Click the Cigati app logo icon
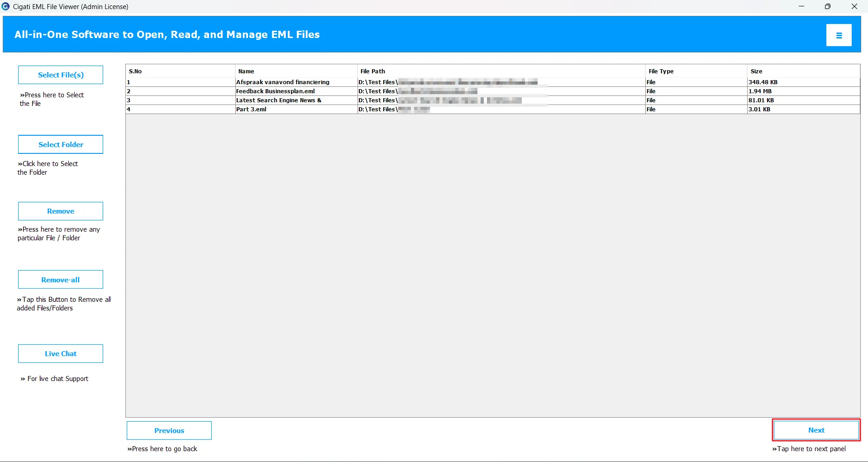The width and height of the screenshot is (868, 462). (5, 6)
